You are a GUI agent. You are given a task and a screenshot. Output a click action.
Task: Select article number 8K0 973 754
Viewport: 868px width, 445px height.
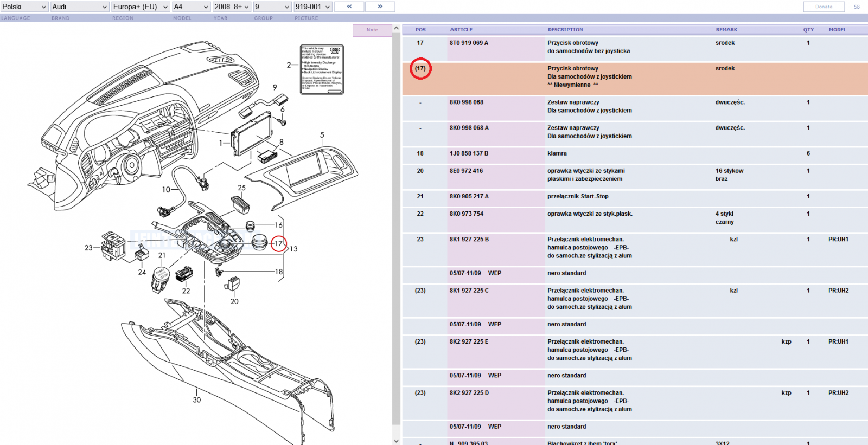[x=467, y=214]
